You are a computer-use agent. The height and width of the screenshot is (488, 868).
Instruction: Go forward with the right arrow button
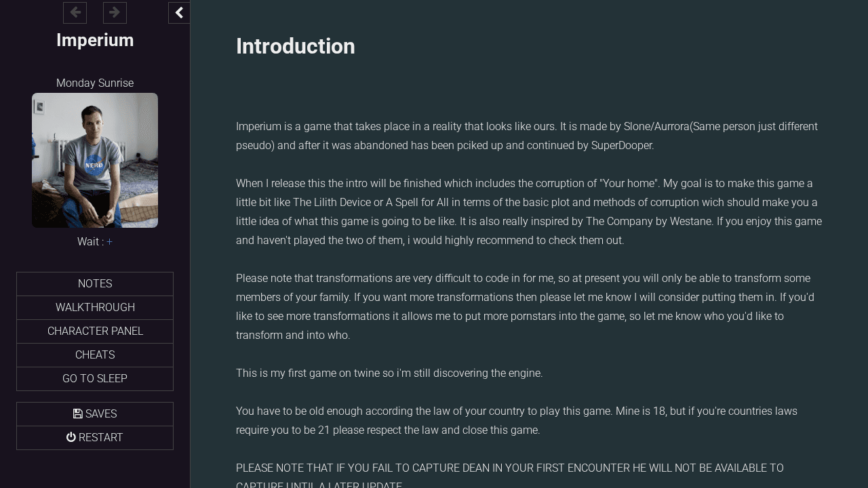point(115,13)
